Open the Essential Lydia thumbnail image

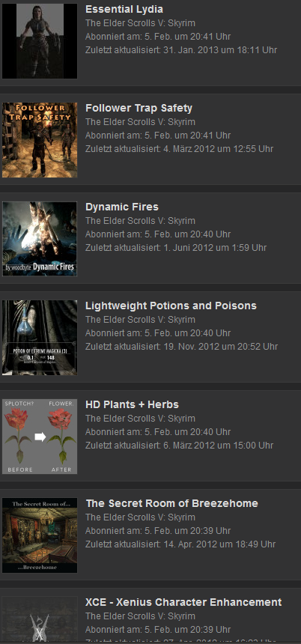tap(40, 41)
